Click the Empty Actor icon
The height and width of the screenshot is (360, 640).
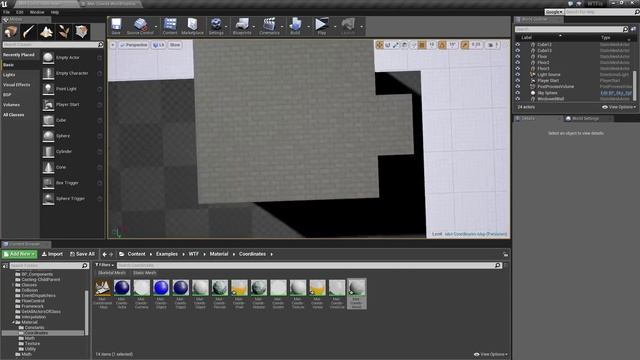(x=48, y=58)
